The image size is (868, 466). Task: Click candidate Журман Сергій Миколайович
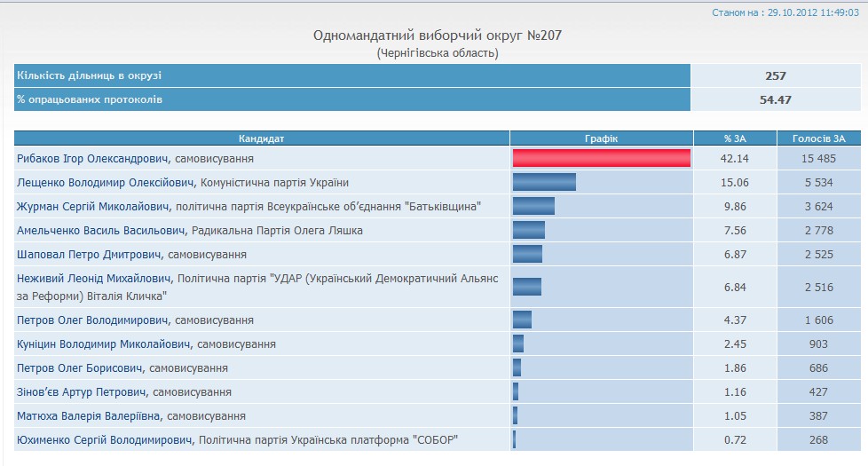click(x=93, y=207)
